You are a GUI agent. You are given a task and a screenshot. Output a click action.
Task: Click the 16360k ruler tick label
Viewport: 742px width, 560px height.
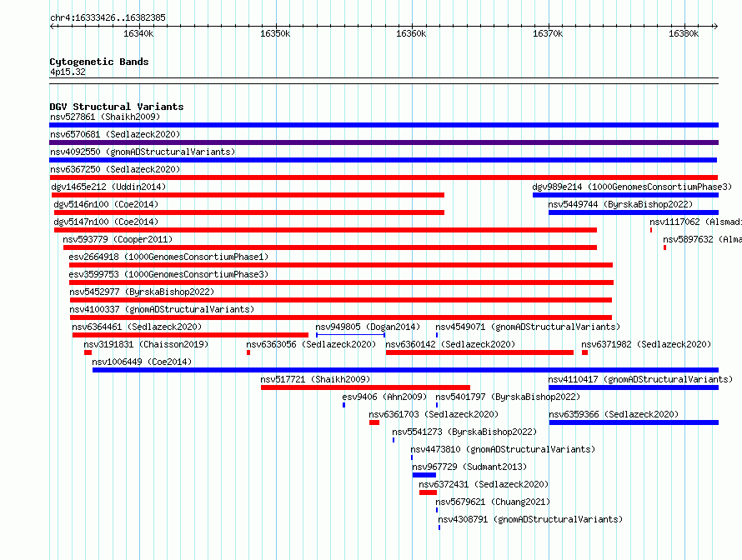coord(411,33)
